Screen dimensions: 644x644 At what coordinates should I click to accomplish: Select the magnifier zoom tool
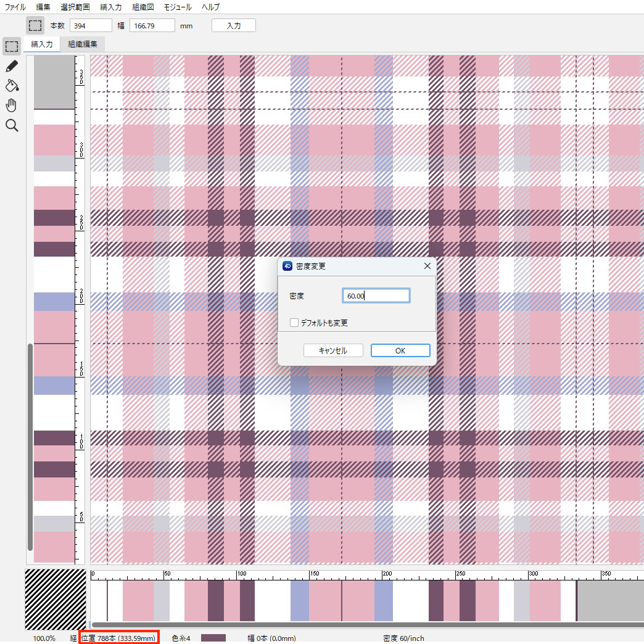pos(12,126)
